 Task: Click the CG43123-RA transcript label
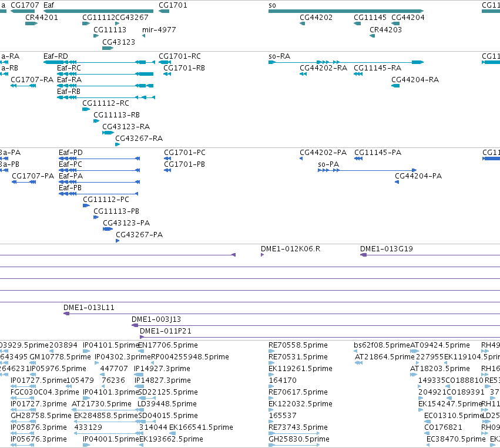coord(126,127)
